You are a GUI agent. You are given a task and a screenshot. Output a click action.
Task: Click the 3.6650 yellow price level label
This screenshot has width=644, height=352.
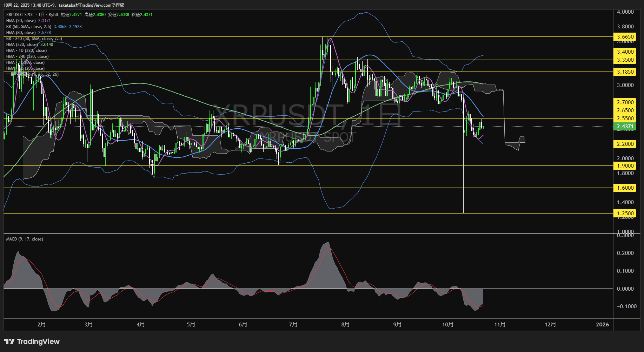(625, 37)
